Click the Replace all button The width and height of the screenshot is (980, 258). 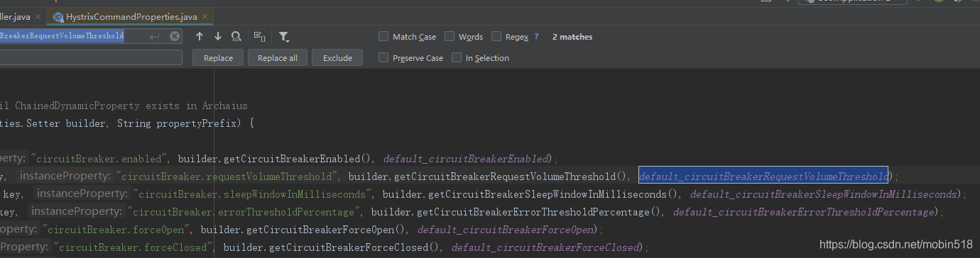[278, 57]
